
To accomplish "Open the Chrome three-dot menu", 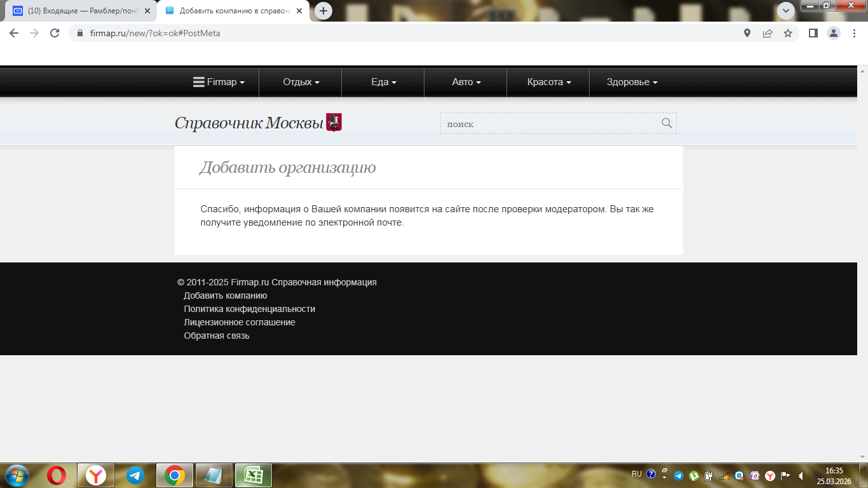I will click(x=854, y=33).
